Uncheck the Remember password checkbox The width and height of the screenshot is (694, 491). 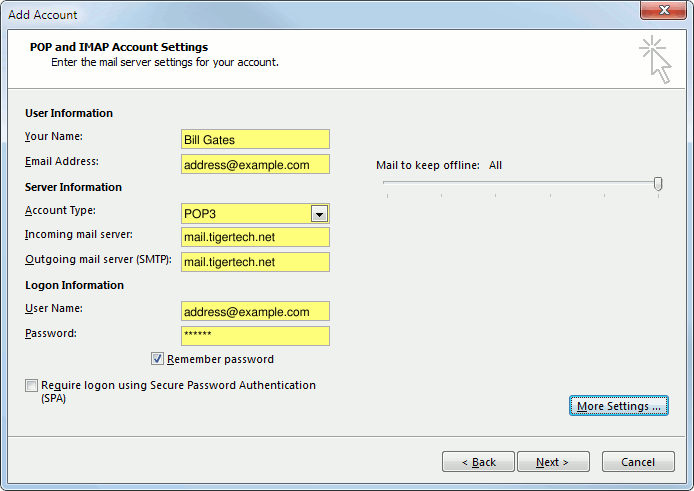tap(158, 359)
